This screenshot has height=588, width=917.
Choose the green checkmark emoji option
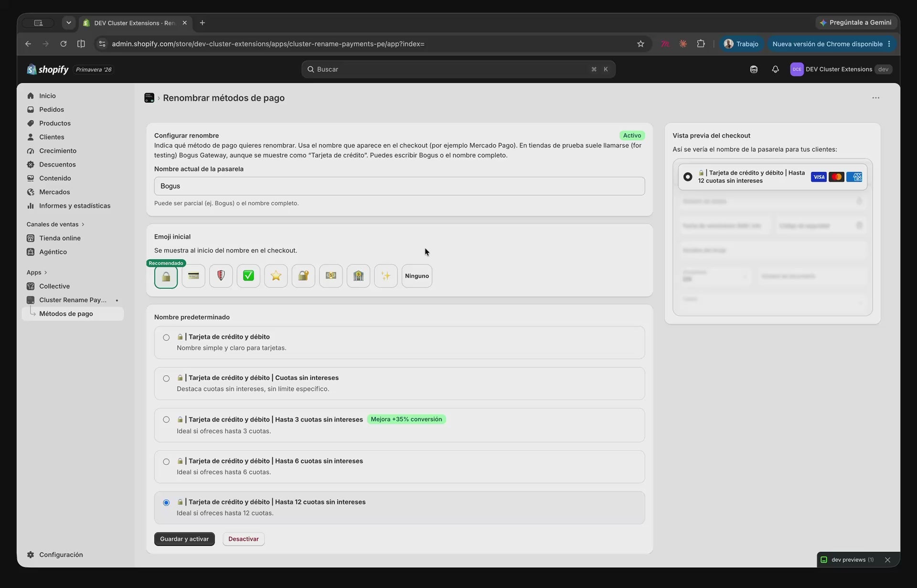[x=248, y=276]
